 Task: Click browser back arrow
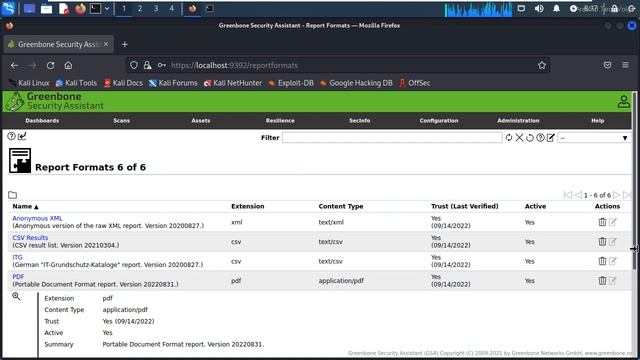(14, 65)
